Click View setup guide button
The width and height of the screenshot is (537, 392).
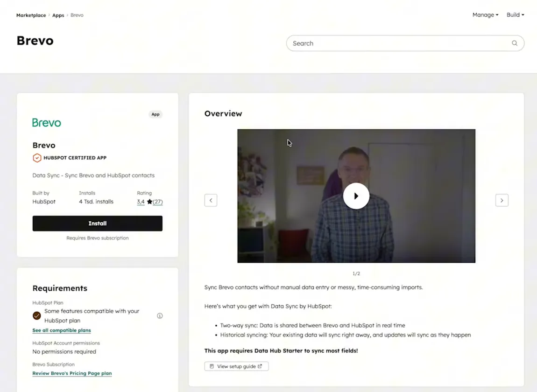(x=237, y=366)
